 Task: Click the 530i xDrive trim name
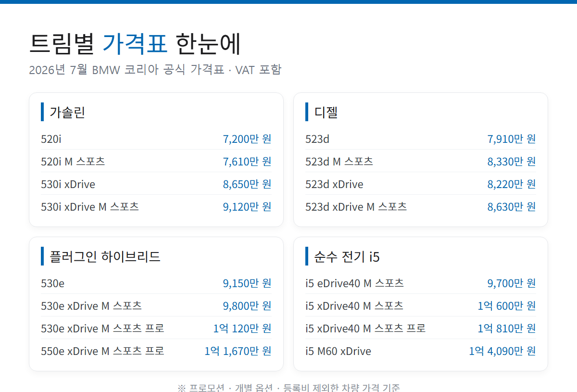[x=68, y=184]
